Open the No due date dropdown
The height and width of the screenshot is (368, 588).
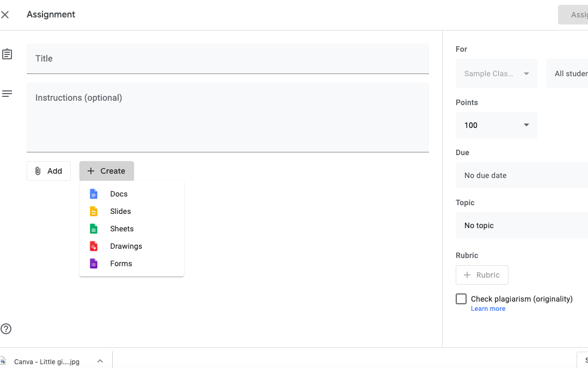point(522,175)
